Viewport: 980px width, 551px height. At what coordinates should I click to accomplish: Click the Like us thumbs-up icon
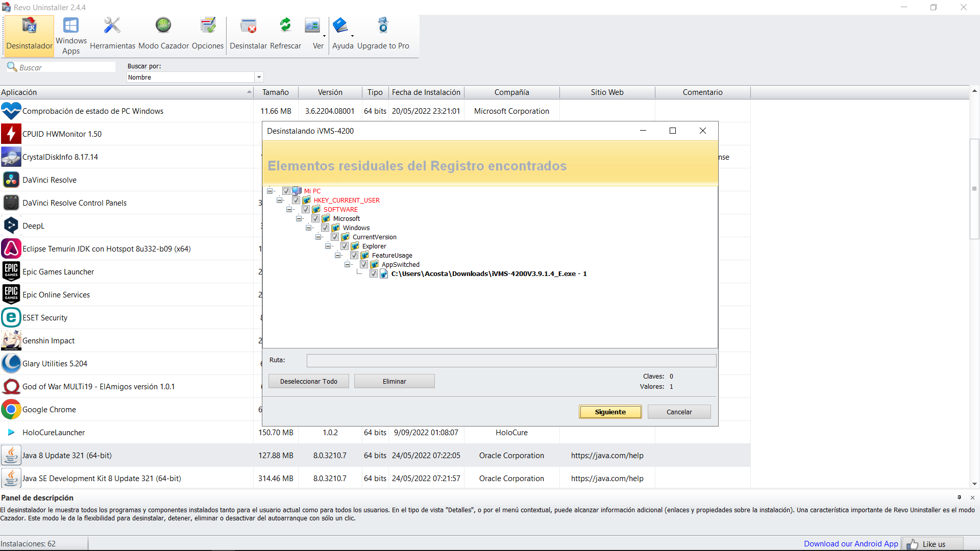[912, 544]
